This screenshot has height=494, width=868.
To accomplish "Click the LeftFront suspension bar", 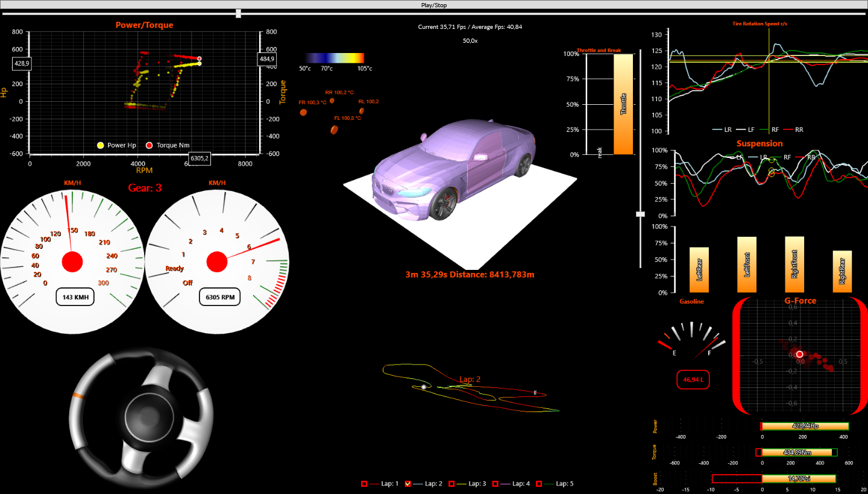I will pyautogui.click(x=747, y=264).
